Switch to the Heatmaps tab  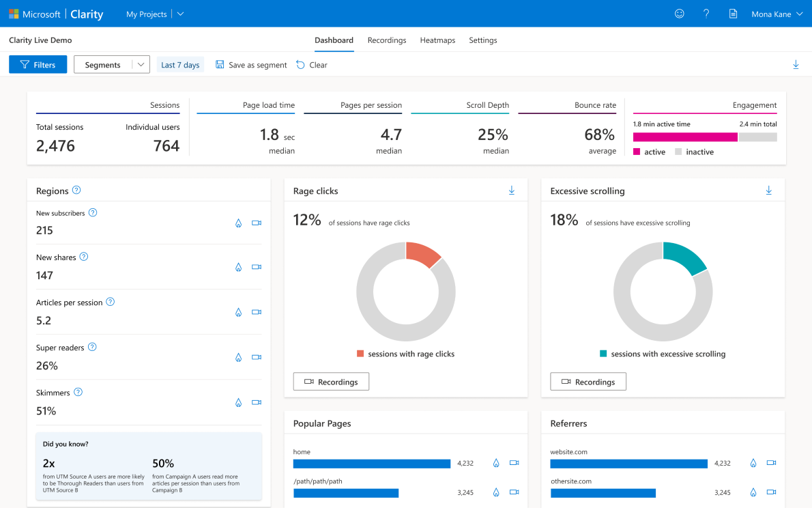[437, 40]
